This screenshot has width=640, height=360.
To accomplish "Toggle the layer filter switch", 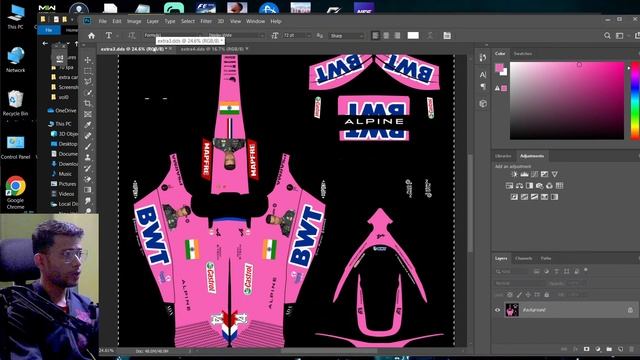I will (586, 270).
